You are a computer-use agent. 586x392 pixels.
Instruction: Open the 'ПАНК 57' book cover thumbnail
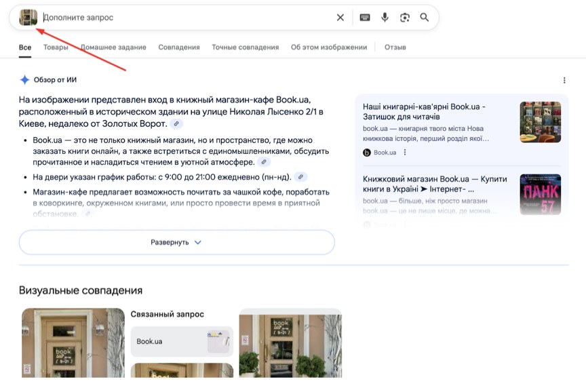coord(541,195)
